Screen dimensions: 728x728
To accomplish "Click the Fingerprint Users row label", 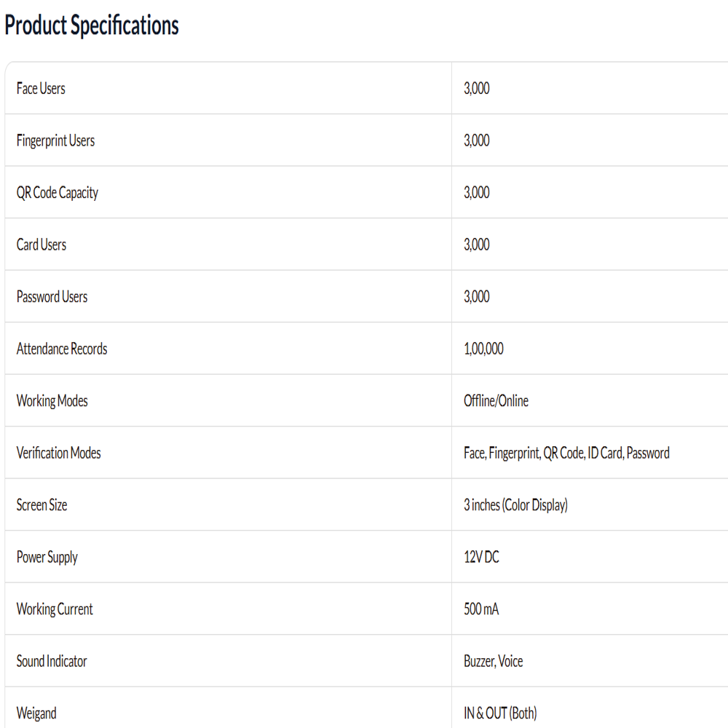I will [56, 141].
